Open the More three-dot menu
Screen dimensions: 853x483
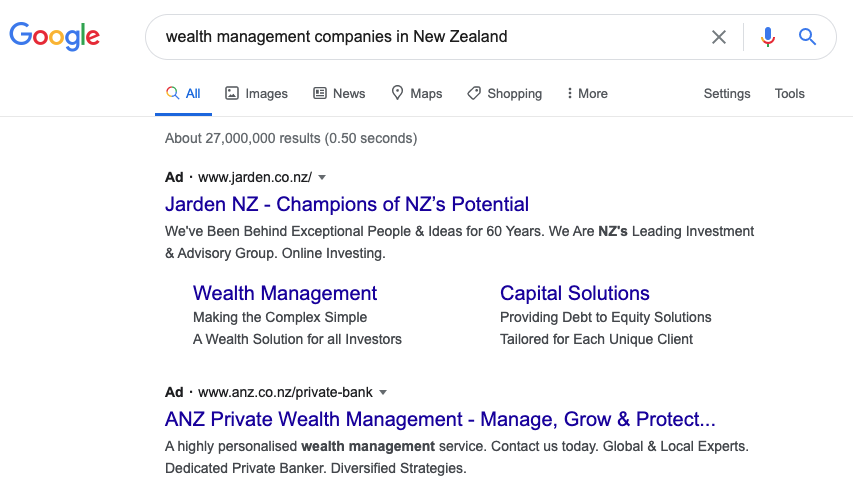[587, 94]
